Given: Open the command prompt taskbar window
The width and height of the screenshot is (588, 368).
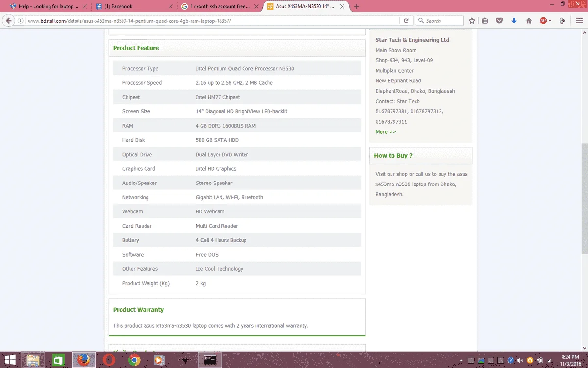Looking at the screenshot, I should 210,360.
